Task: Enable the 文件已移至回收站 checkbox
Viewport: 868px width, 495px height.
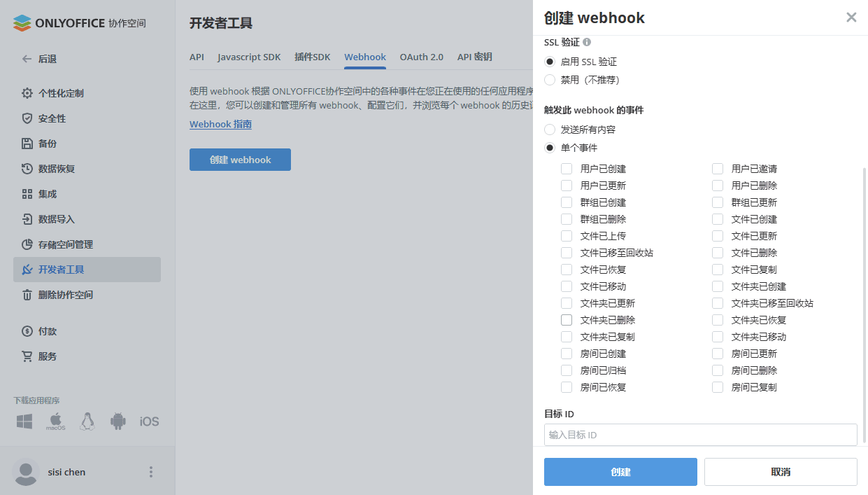Action: tap(567, 253)
